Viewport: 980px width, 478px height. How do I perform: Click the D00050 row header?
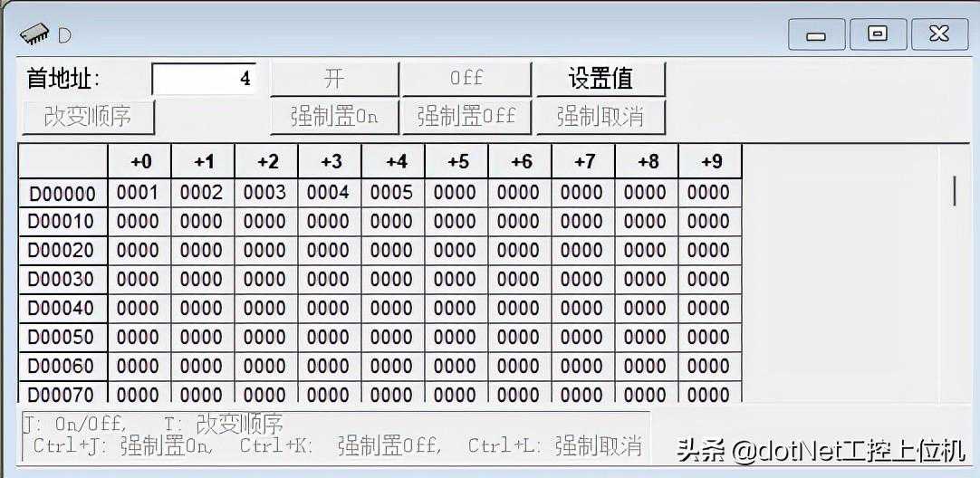[62, 338]
